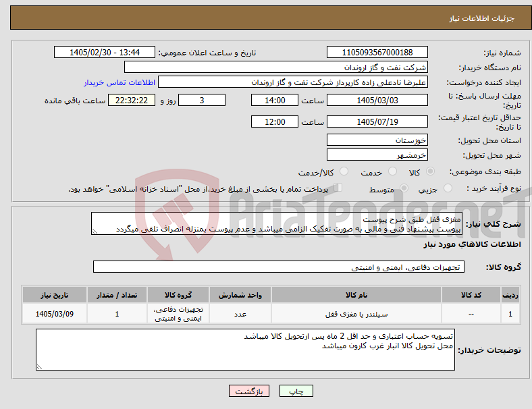
Task: Toggle the اسناد خزانه اسلامی payment checkbox
Action: [338, 188]
